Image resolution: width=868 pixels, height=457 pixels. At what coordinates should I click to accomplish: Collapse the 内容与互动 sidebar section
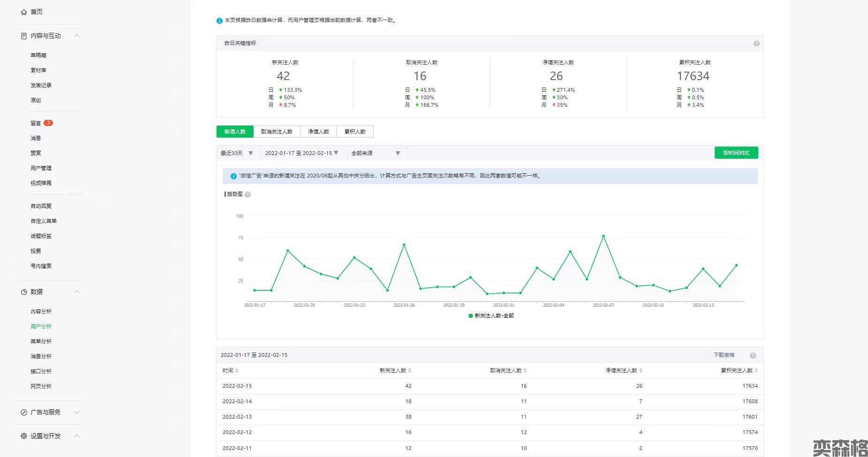click(77, 36)
